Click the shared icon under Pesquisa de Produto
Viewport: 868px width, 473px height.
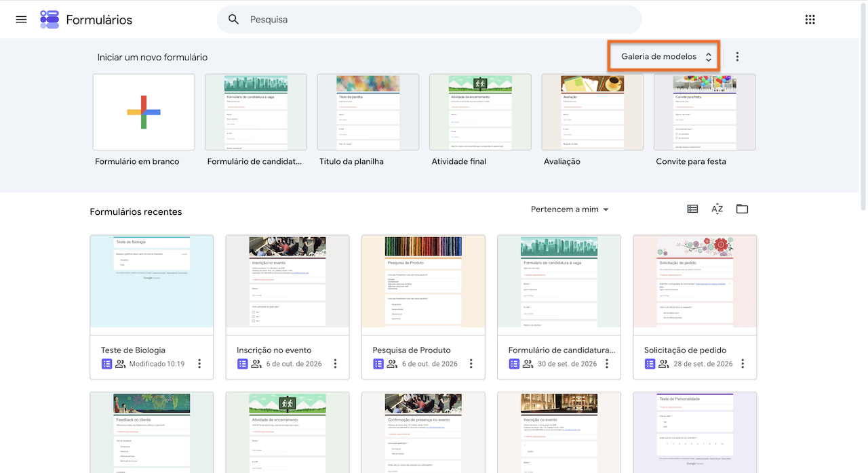[392, 364]
